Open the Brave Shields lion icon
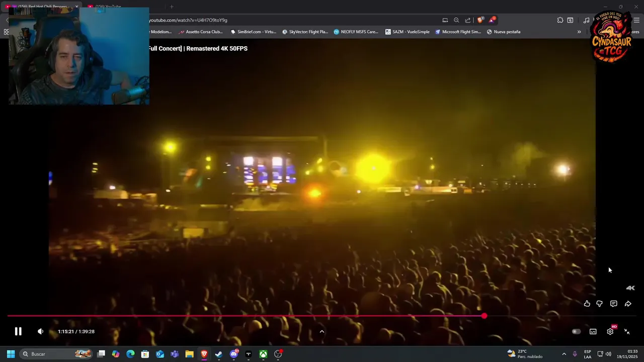 pos(480,20)
